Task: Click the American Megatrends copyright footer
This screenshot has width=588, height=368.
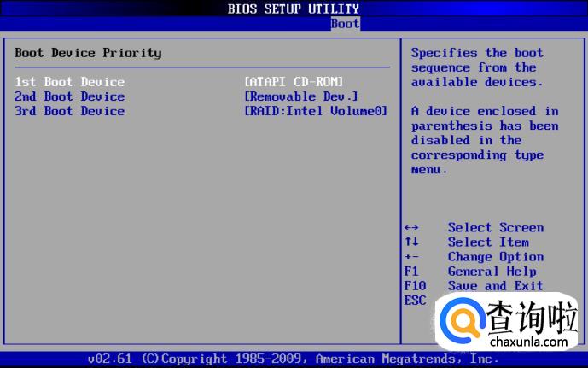Action: (x=293, y=359)
